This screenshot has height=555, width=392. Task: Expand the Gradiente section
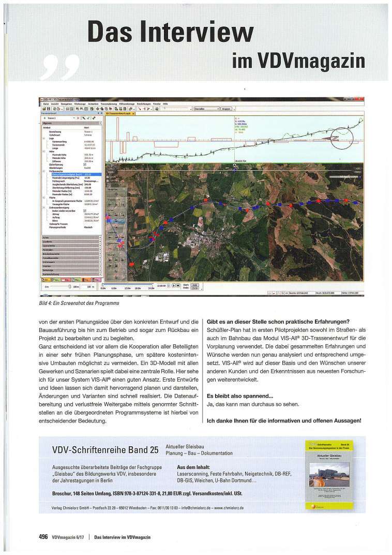[70, 241]
